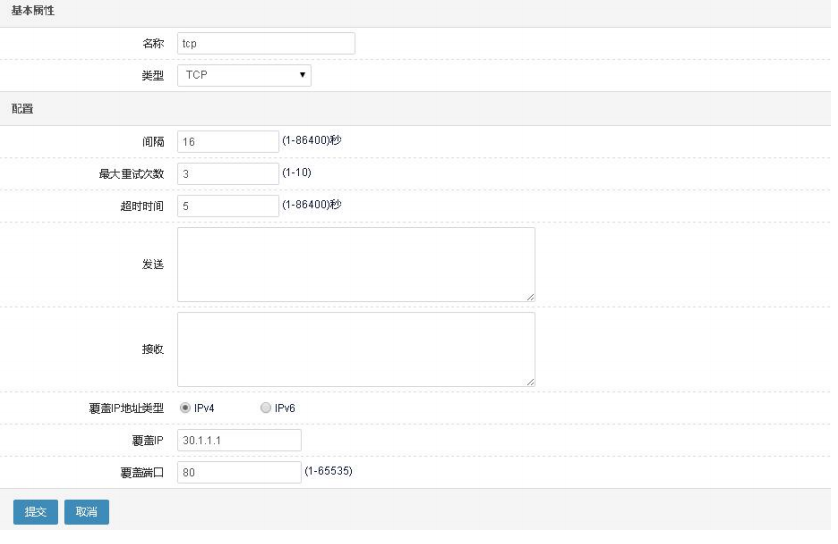Focus the 间隔 field showing 16
The width and height of the screenshot is (838, 544).
[x=228, y=142]
